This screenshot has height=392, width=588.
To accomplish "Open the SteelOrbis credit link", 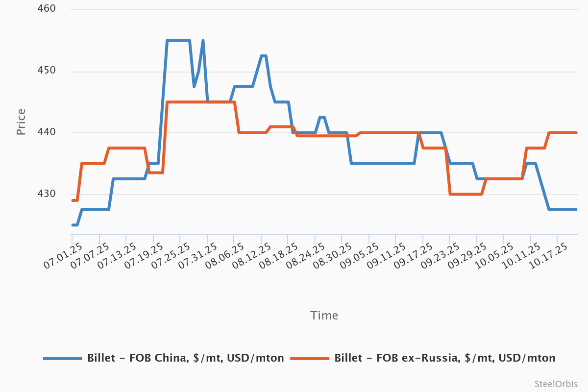I will click(556, 384).
